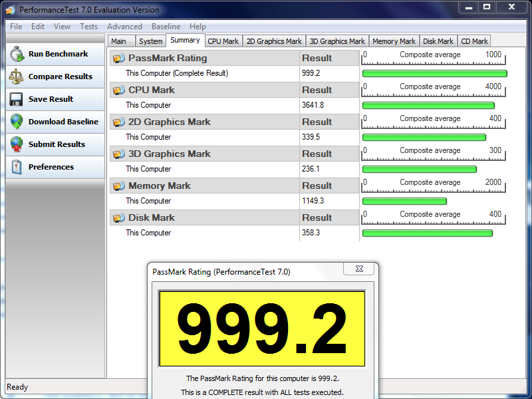The width and height of the screenshot is (532, 399).
Task: Click the Save Result button label
Action: [x=51, y=99]
